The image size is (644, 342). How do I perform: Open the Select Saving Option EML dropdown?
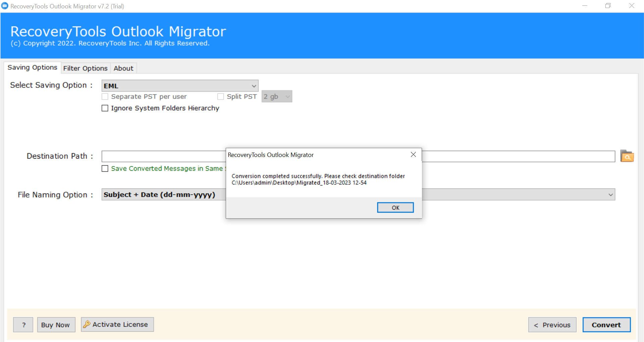pyautogui.click(x=180, y=86)
